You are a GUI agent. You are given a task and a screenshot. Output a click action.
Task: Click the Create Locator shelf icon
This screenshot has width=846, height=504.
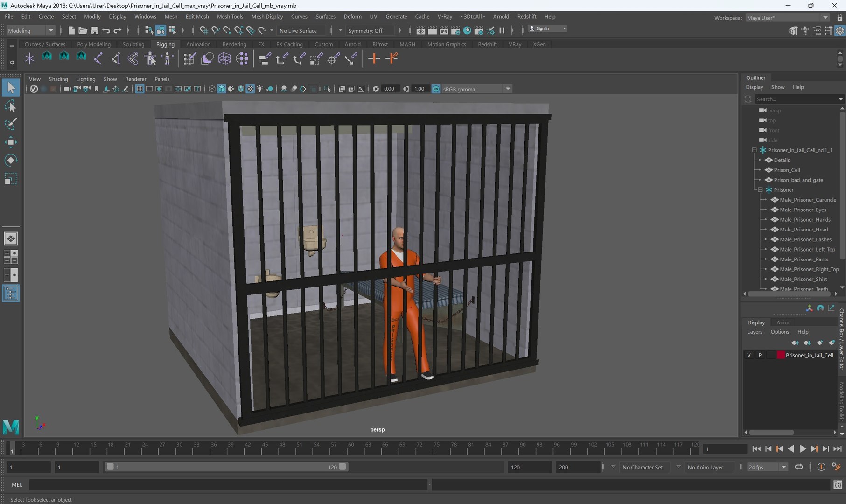[x=29, y=58]
